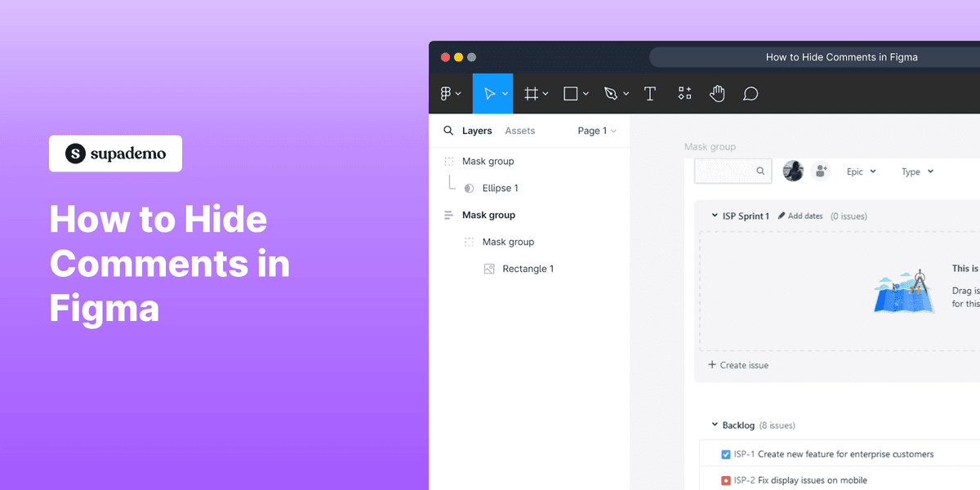Screen dimensions: 980x490
Task: Open the Resources panel icon
Action: [x=684, y=93]
